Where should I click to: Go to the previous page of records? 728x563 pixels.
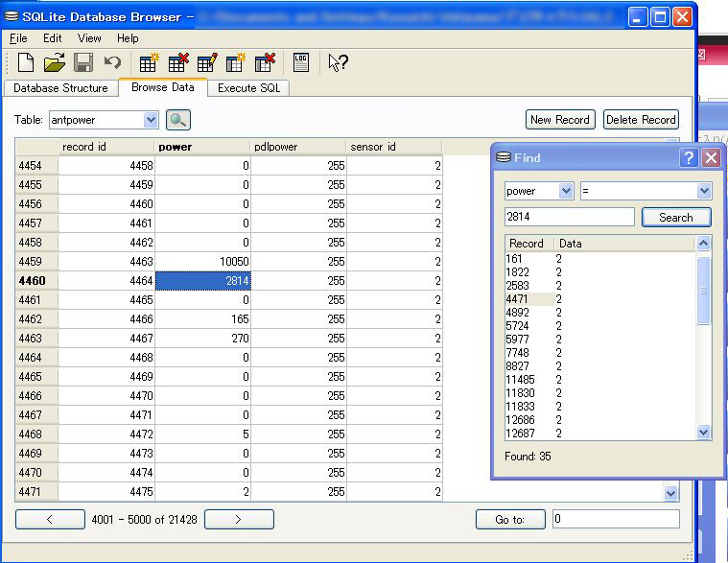(x=50, y=520)
